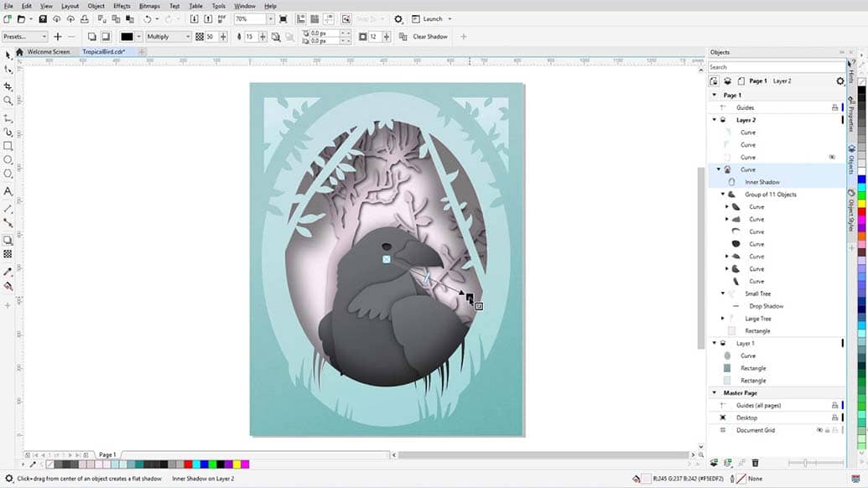Choose the Rectangle tool
Screen dimensions: 868x488
pos(8,146)
